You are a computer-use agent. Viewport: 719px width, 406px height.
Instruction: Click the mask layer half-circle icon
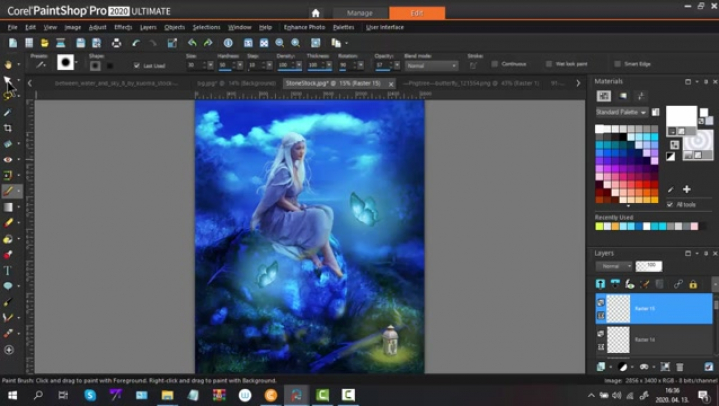pos(623,367)
